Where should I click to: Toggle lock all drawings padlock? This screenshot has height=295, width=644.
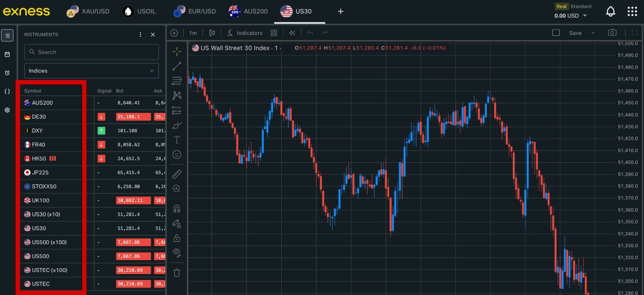coord(177,238)
